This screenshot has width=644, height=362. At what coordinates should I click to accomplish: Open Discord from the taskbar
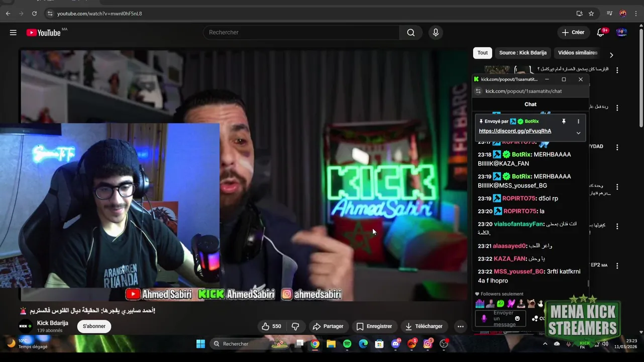click(x=395, y=344)
